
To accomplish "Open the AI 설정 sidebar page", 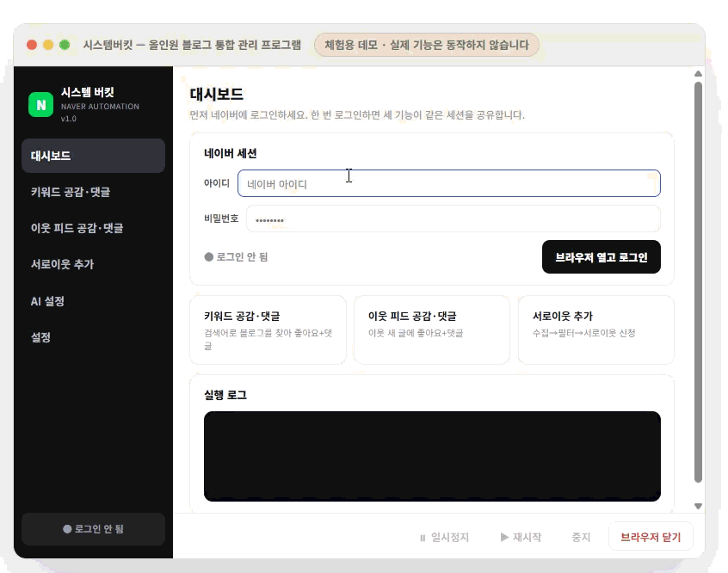I will click(93, 301).
